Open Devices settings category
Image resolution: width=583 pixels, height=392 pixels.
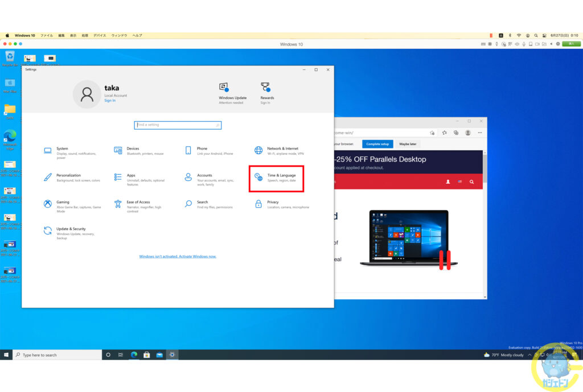pos(139,150)
